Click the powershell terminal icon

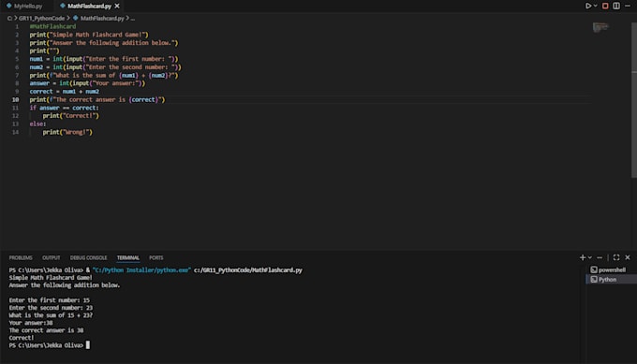pos(594,269)
